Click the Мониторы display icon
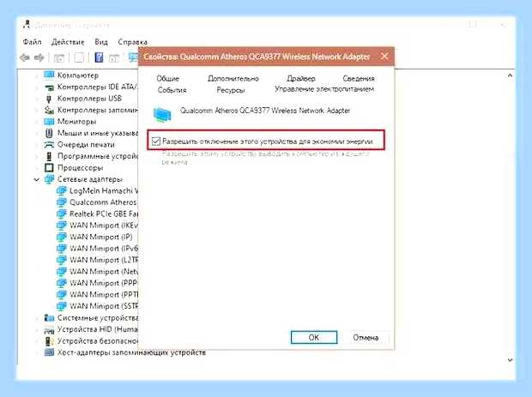The width and height of the screenshot is (532, 397). pos(49,122)
